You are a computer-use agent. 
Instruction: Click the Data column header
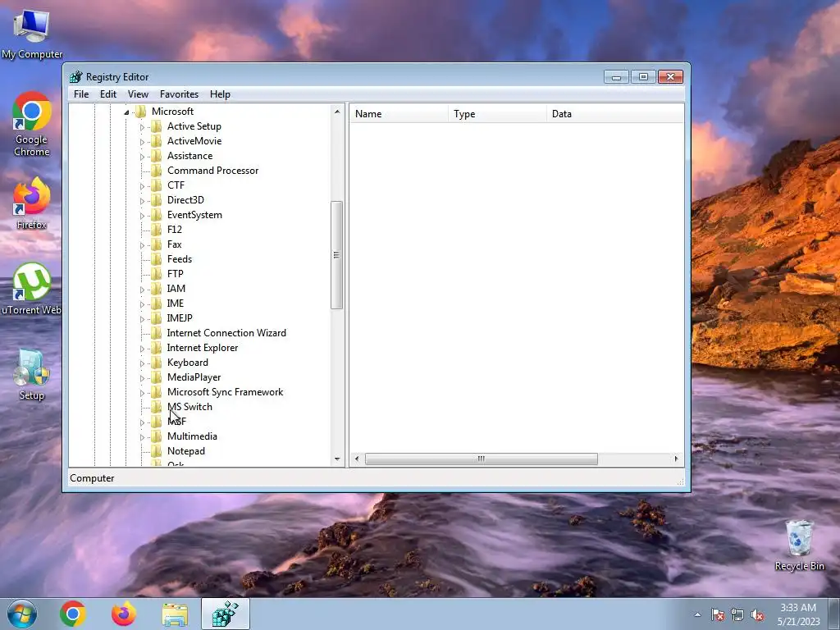pos(615,113)
